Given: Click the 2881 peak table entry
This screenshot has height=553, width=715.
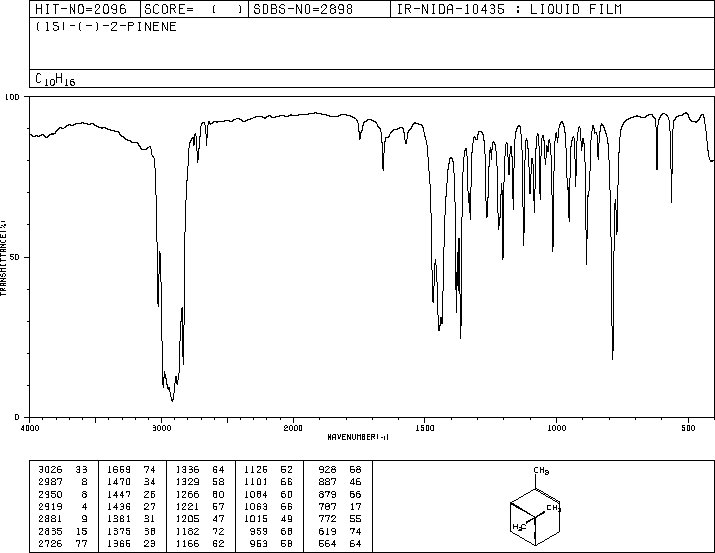Looking at the screenshot, I should click(x=63, y=519).
